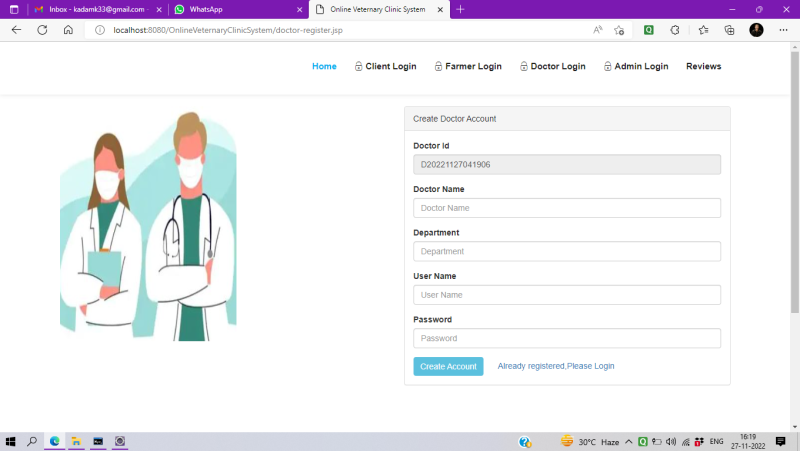Follow Already registered, Please Login link
Screen dimensions: 800x451
coord(556,366)
